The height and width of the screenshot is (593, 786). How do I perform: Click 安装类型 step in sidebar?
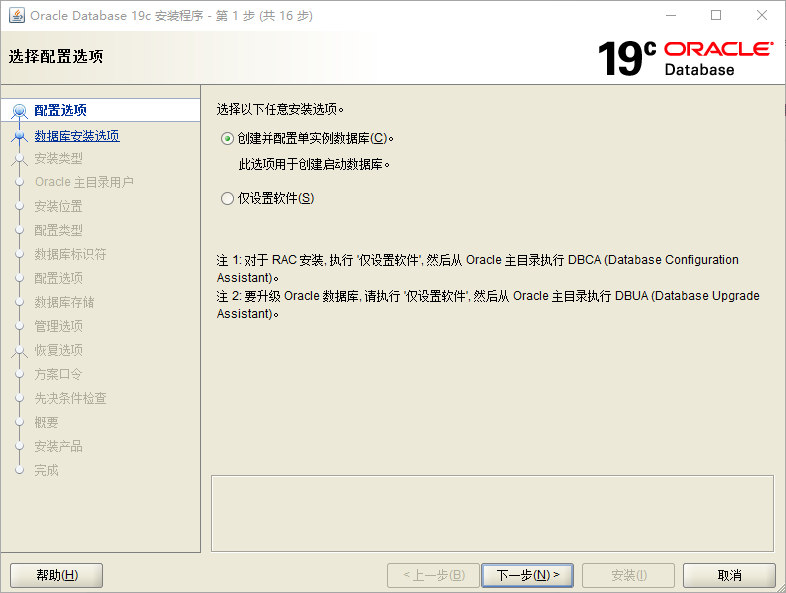pyautogui.click(x=58, y=158)
